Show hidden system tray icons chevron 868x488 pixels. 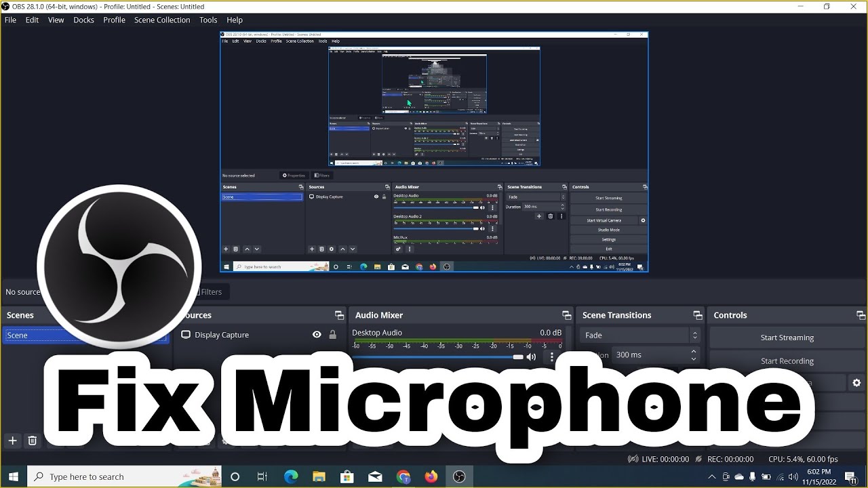pos(711,476)
